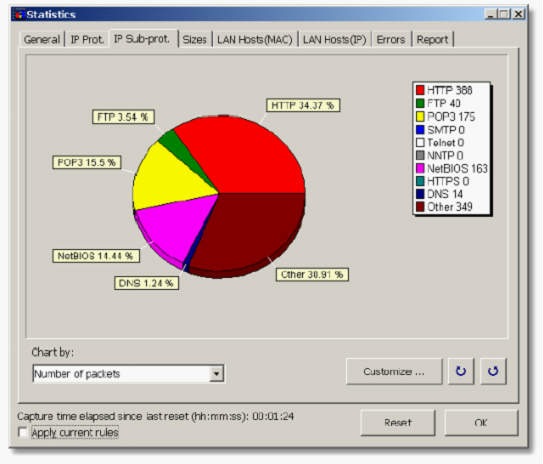Switch to LAN Hosts(MAC) tab
The width and height of the screenshot is (543, 464).
tap(255, 39)
